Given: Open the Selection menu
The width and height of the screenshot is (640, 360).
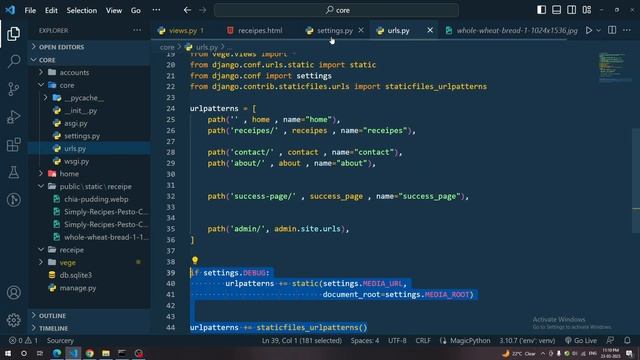Looking at the screenshot, I should (82, 10).
